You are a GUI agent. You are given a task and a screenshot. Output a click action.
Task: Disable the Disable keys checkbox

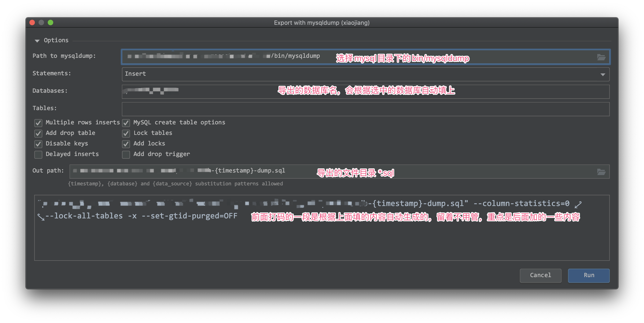[x=38, y=144]
